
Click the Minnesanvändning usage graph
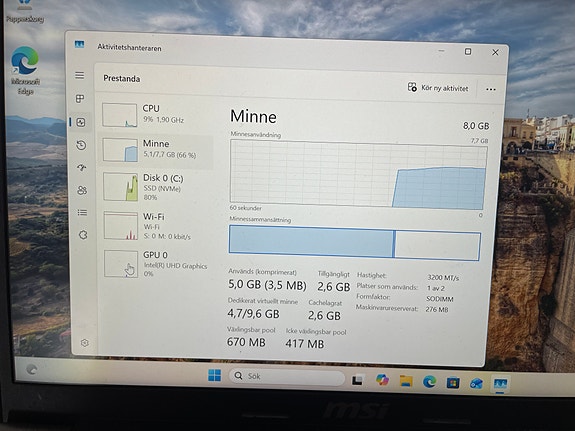point(358,175)
